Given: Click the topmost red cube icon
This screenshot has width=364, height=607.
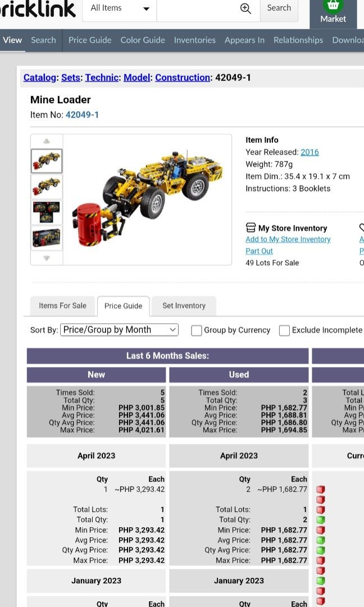Looking at the screenshot, I should pyautogui.click(x=320, y=490).
